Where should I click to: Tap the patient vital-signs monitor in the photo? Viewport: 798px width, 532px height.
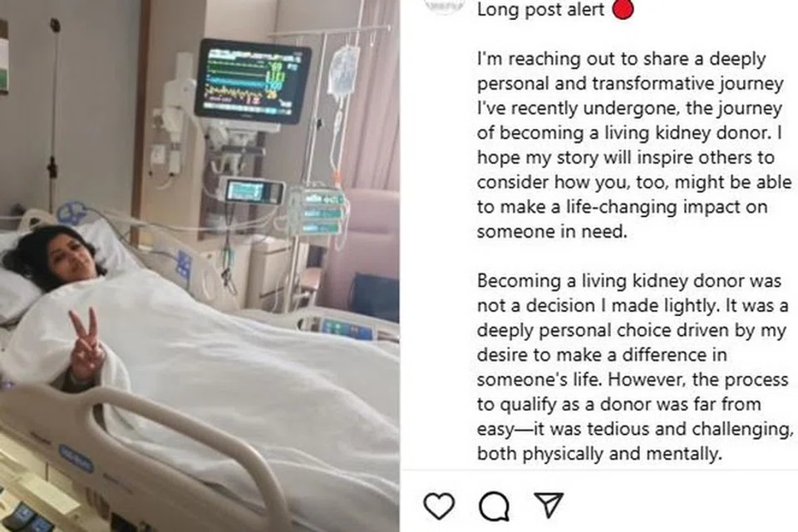(x=252, y=82)
